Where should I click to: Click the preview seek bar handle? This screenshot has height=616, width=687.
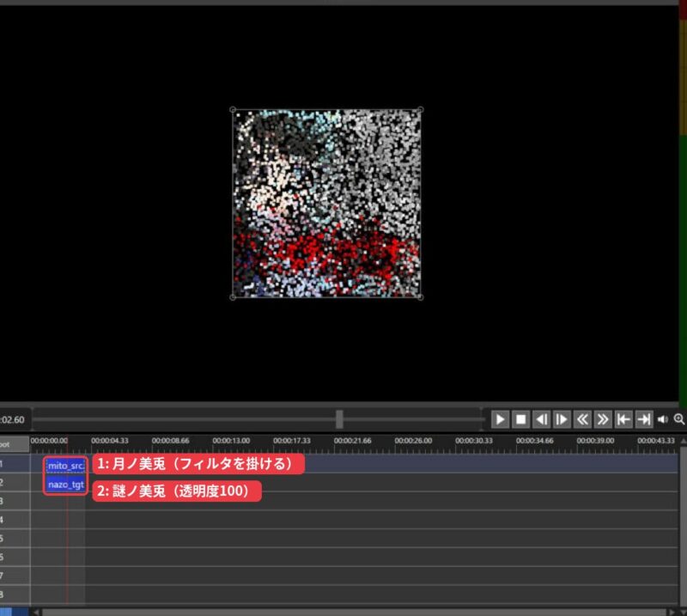click(x=339, y=419)
